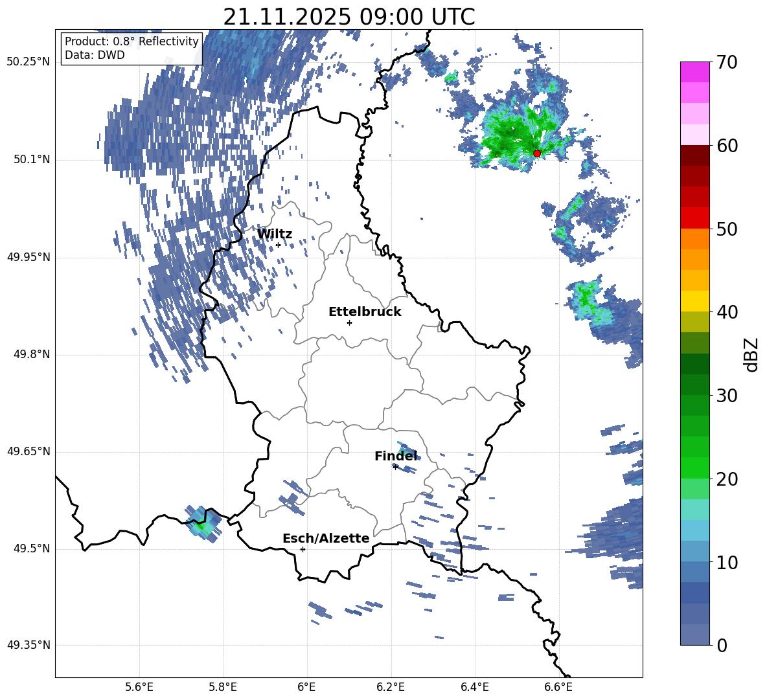Screen dimensions: 767x700
Task: Click the title 21.11.2025 09:00 UTC
Action: point(349,17)
